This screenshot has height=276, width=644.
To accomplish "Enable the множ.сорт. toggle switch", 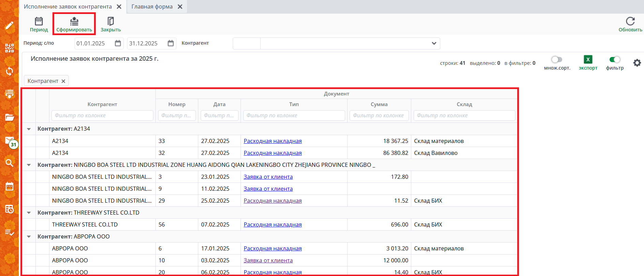I will point(556,60).
